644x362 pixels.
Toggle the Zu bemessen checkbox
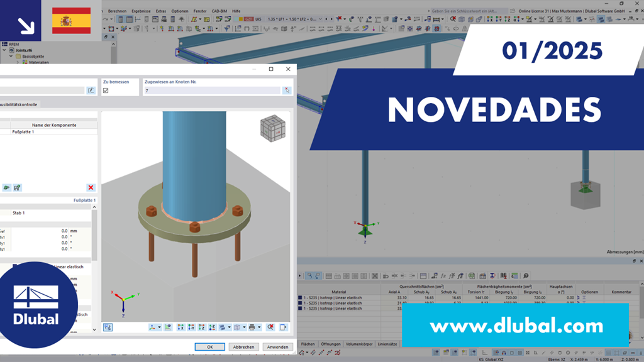click(x=106, y=90)
